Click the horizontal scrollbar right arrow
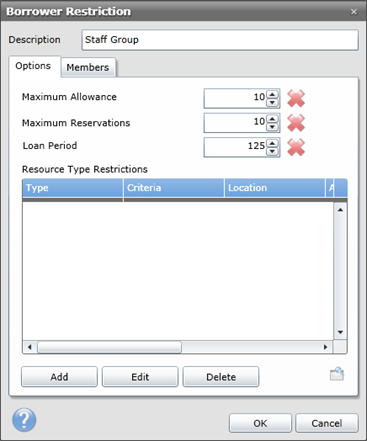 326,347
